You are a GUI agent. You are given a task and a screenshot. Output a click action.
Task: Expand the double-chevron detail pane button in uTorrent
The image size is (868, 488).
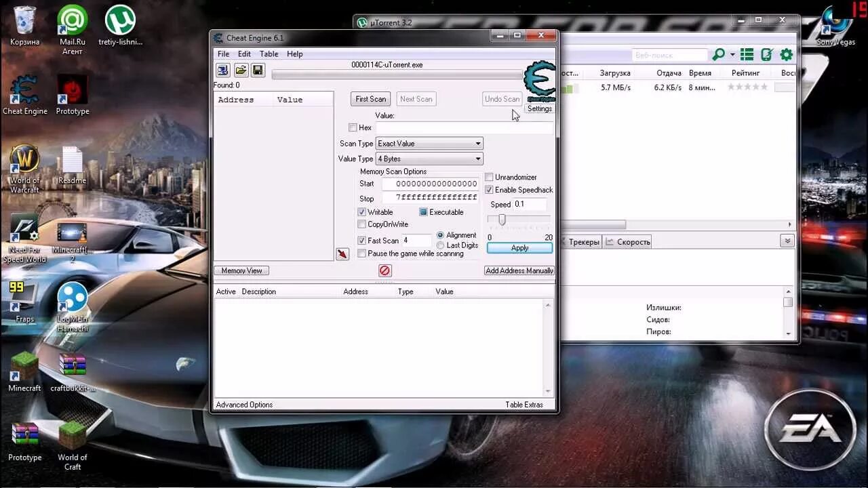787,241
